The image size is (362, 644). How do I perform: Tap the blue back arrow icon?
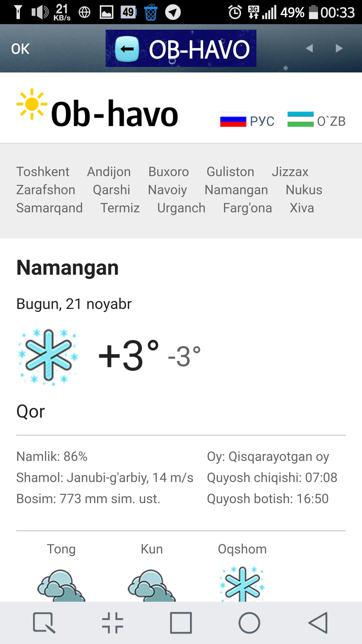[x=127, y=49]
